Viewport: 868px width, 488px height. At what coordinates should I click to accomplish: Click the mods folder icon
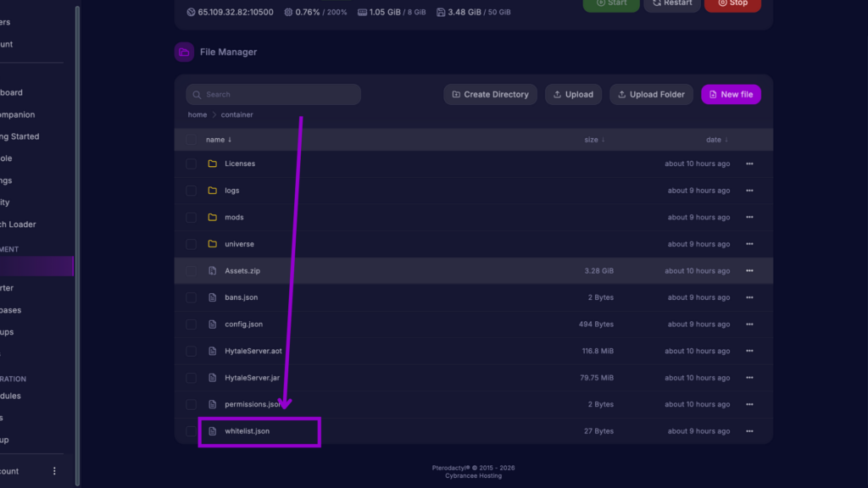[213, 218]
